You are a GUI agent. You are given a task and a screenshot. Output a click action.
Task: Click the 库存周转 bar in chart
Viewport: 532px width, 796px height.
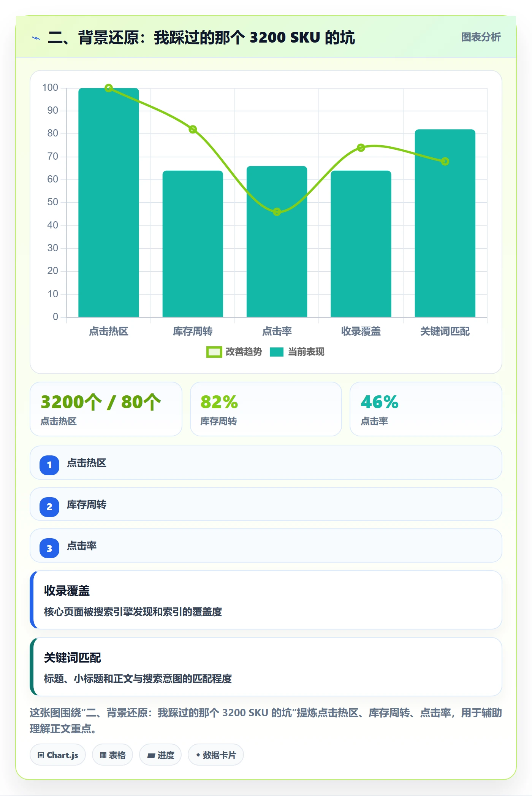point(193,244)
